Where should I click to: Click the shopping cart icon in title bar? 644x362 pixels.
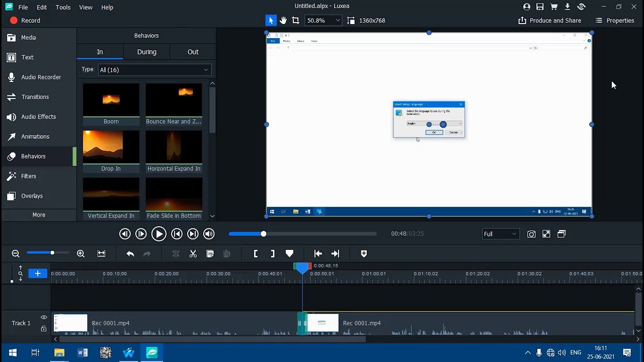coord(554,7)
